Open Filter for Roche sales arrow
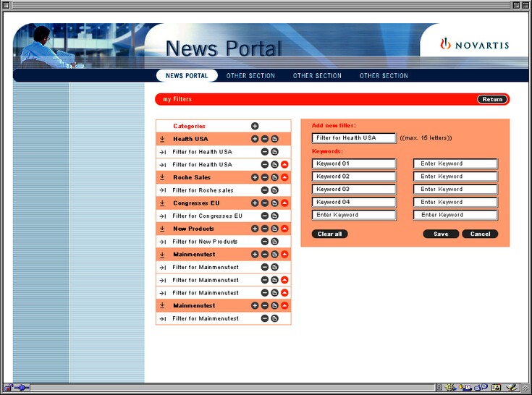This screenshot has width=532, height=395. (x=163, y=190)
